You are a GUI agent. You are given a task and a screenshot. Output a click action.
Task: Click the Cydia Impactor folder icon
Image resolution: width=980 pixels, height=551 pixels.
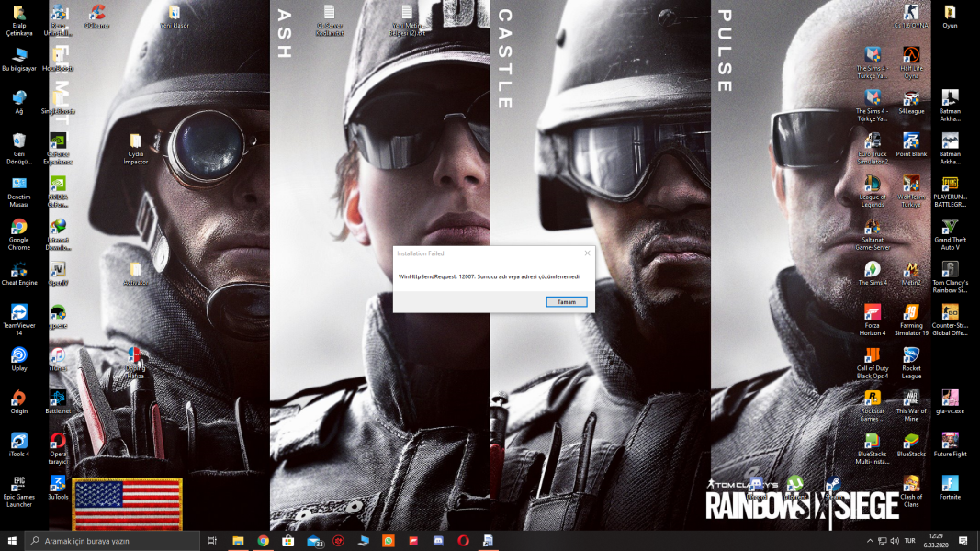[135, 142]
